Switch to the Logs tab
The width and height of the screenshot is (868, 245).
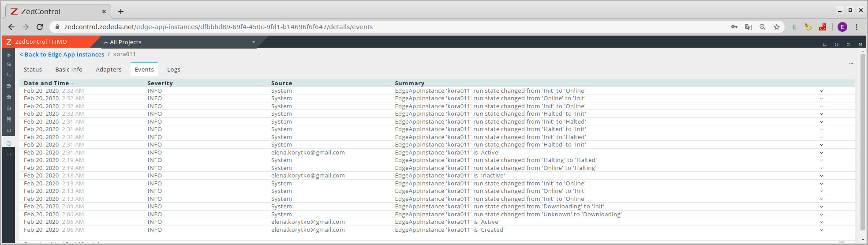pyautogui.click(x=173, y=70)
